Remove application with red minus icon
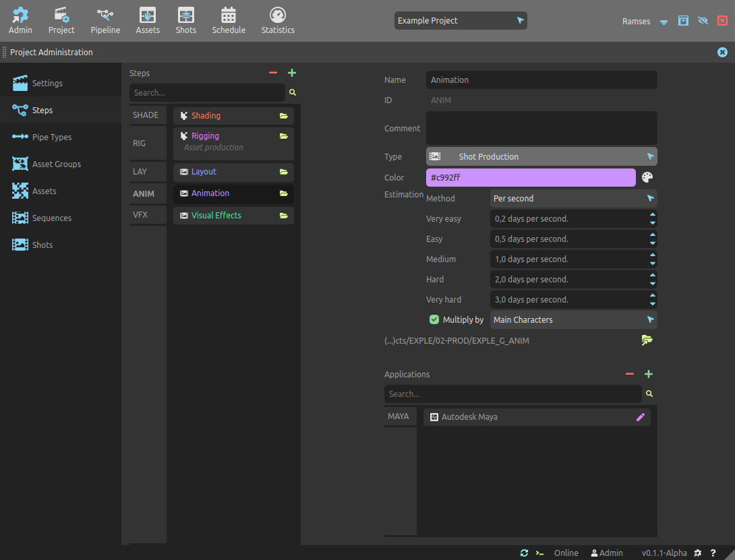This screenshot has width=735, height=560. [630, 374]
